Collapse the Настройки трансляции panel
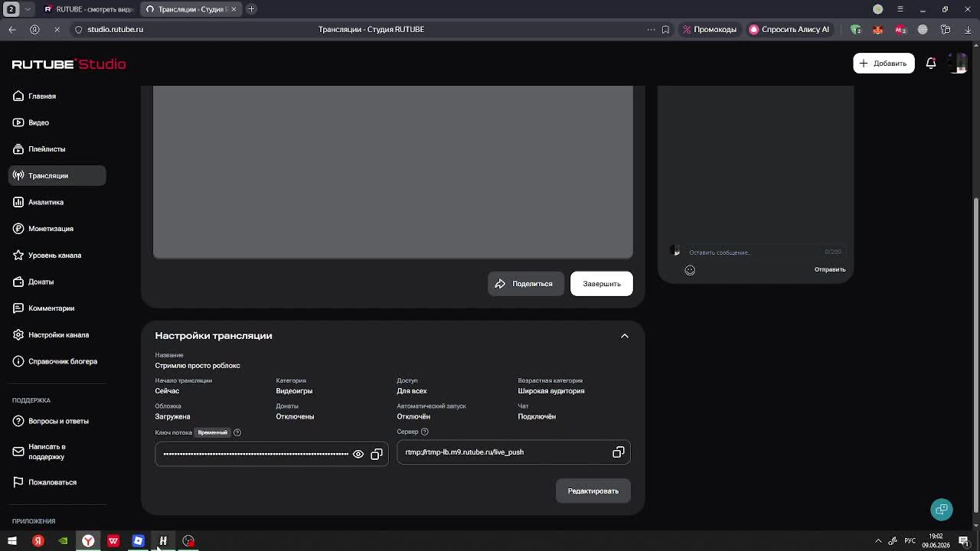Screen dimensions: 980x551 pyautogui.click(x=625, y=336)
